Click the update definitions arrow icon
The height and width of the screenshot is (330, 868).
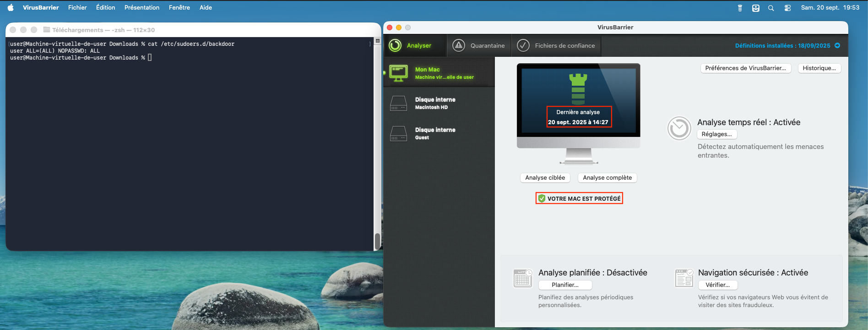[837, 45]
